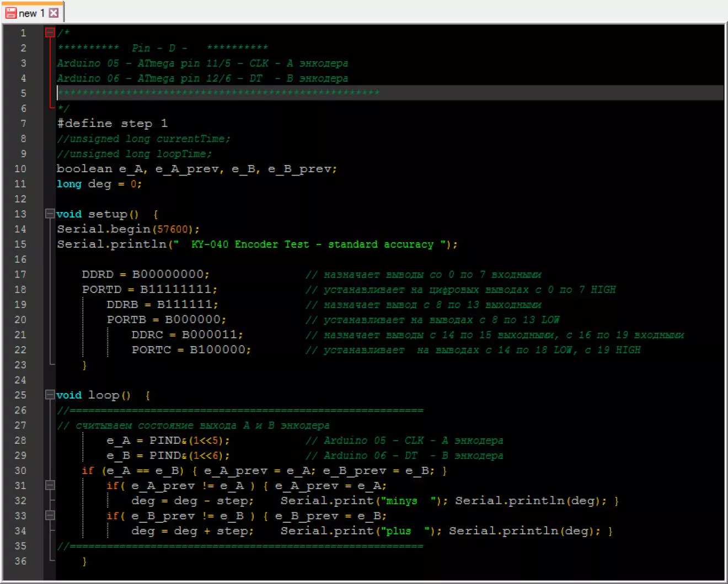728x584 pixels.
Task: Click '//unsigned long loopTime;' comment
Action: click(134, 153)
